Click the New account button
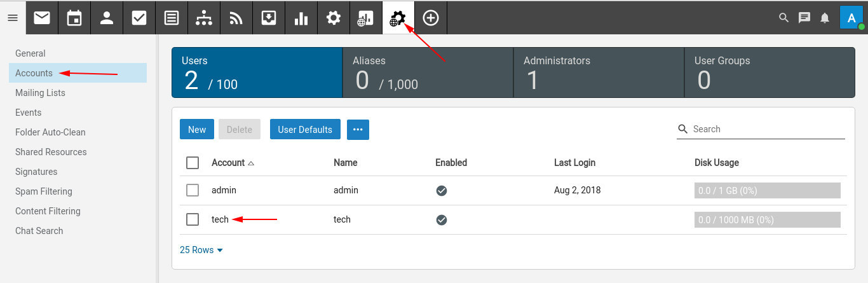Viewport: 868px width, 283px height. point(197,130)
